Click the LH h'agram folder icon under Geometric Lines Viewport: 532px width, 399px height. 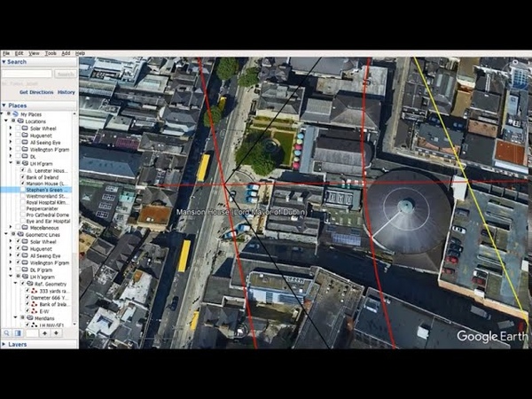click(25, 277)
